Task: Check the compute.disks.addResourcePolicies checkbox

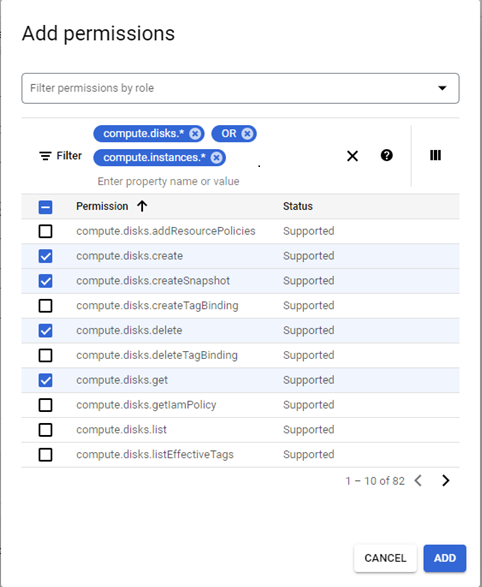Action: (x=46, y=231)
